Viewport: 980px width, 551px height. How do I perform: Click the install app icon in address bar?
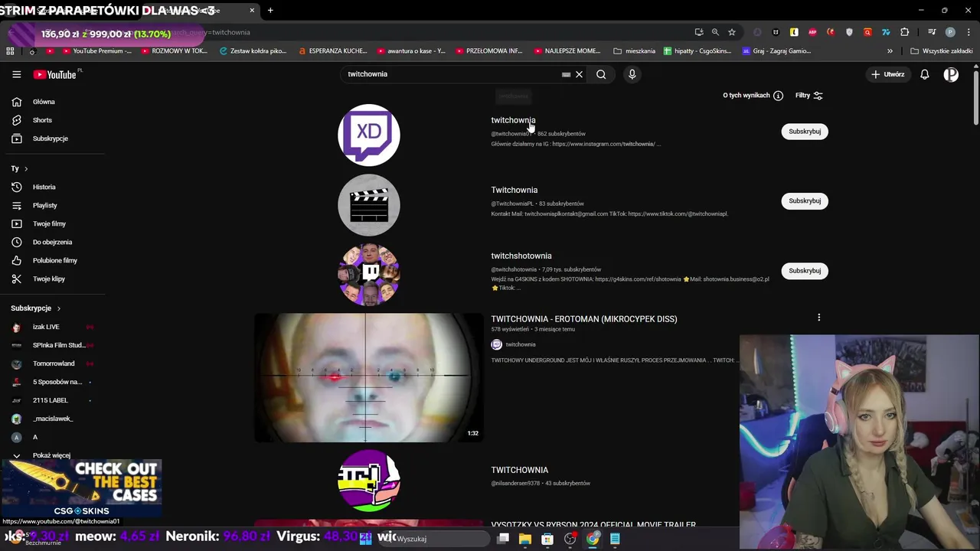pos(698,32)
